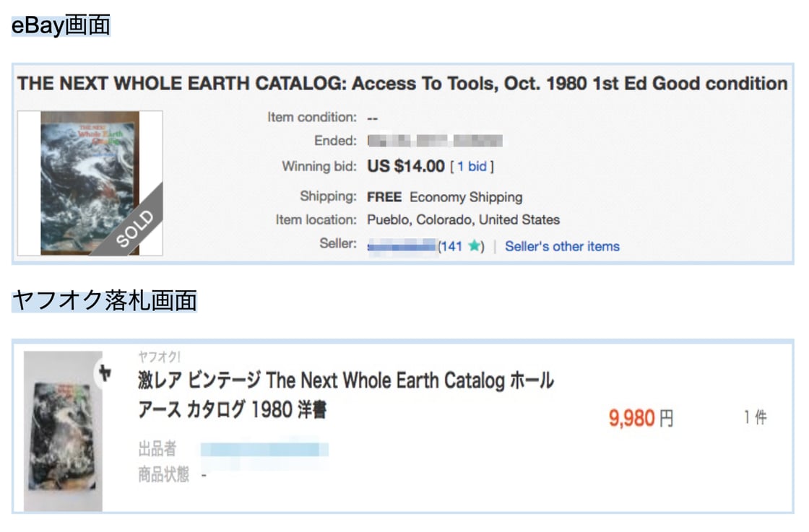The width and height of the screenshot is (809, 532).
Task: Click the blurred eBay seller name
Action: point(402,246)
